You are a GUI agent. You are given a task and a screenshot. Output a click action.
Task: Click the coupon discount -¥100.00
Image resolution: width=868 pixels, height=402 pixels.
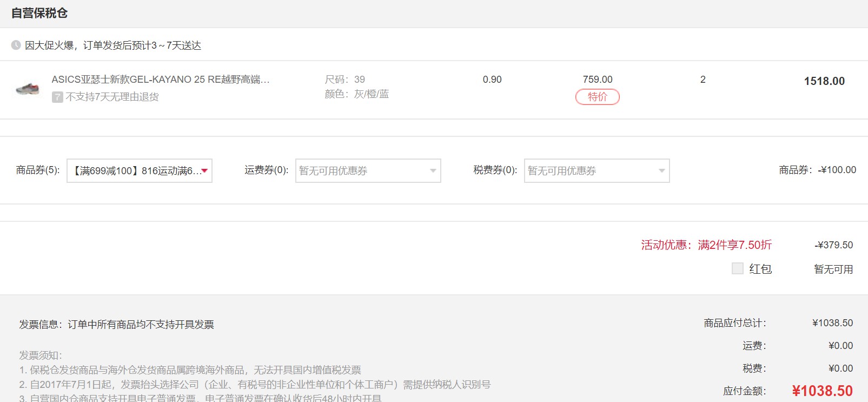pyautogui.click(x=837, y=170)
